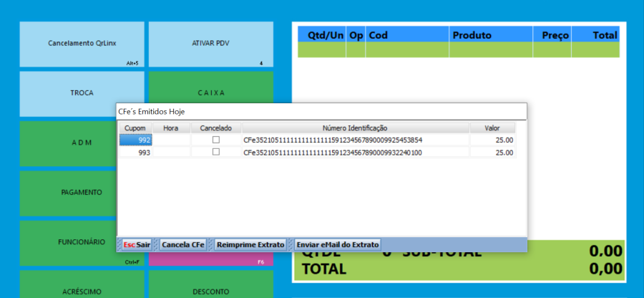Screen dimensions: 644x298
Task: Click the Cupom column header
Action: click(135, 128)
